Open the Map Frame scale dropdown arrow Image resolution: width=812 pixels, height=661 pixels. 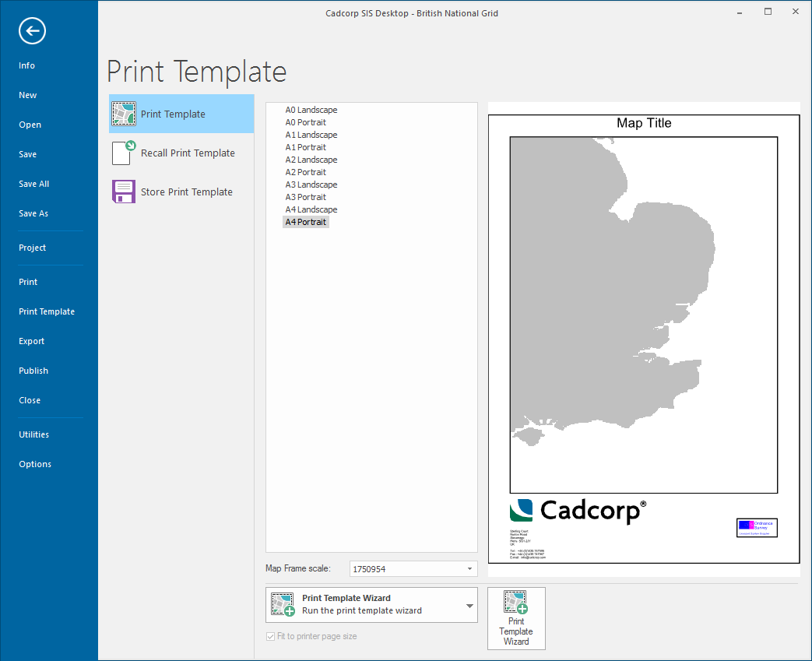click(x=469, y=569)
